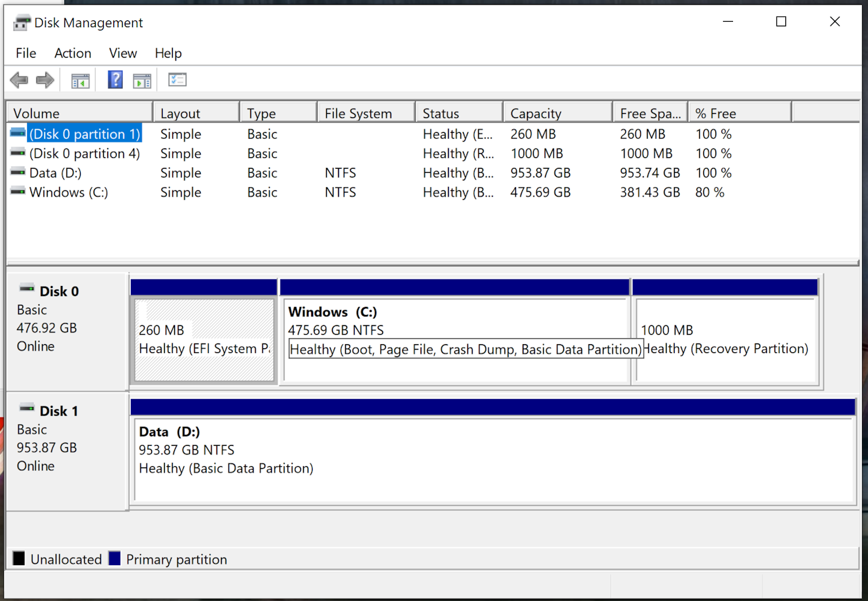
Task: Click the blue Primary partition legend swatch
Action: [115, 559]
